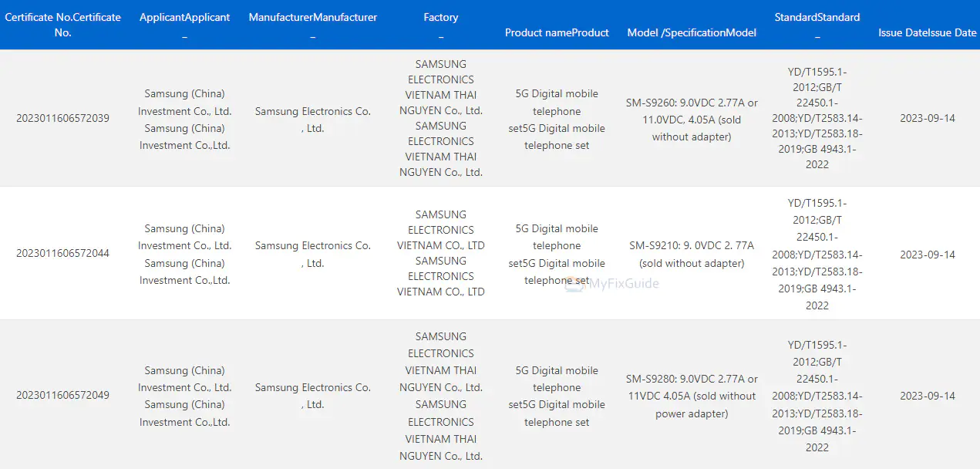Click applicant cell in the SM-S9260 row
This screenshot has width=980, height=469.
click(184, 119)
